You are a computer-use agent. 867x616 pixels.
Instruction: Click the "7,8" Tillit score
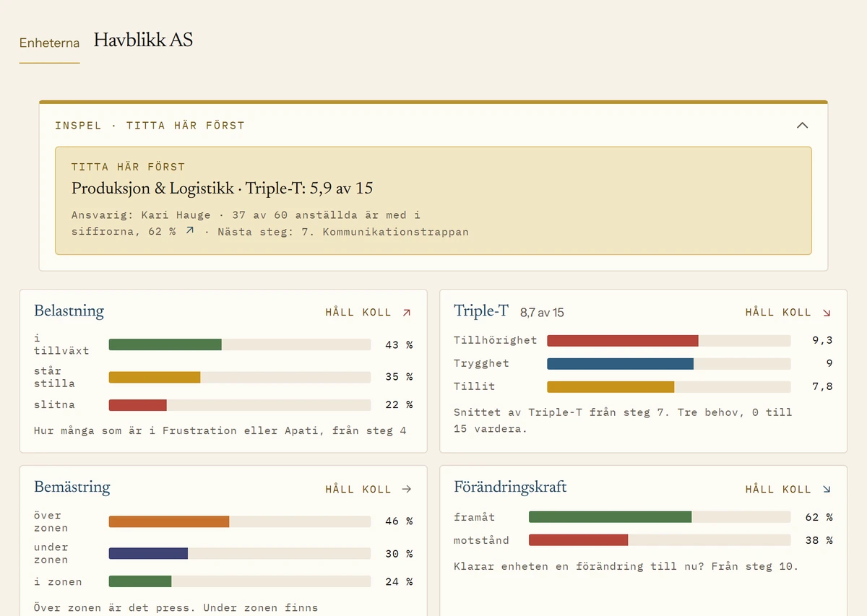822,387
